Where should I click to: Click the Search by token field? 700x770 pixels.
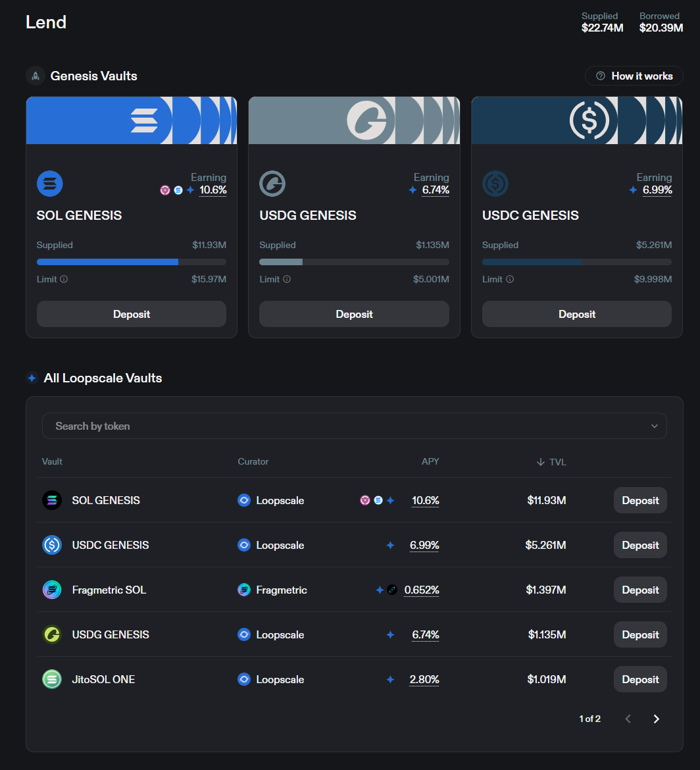[x=355, y=426]
